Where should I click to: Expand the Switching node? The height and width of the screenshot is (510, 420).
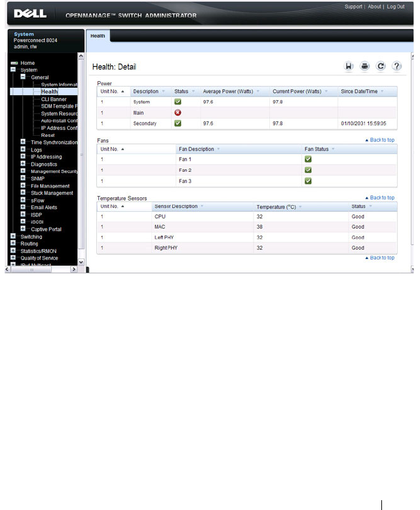click(x=13, y=236)
